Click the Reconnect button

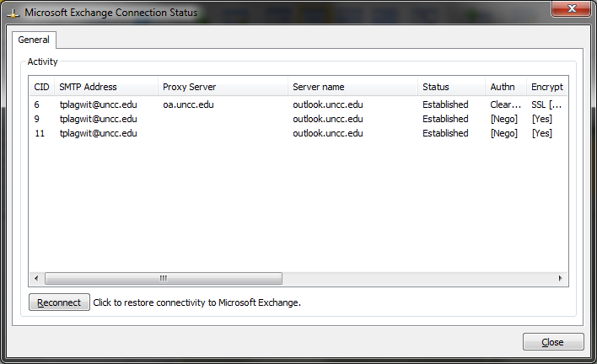(x=59, y=302)
